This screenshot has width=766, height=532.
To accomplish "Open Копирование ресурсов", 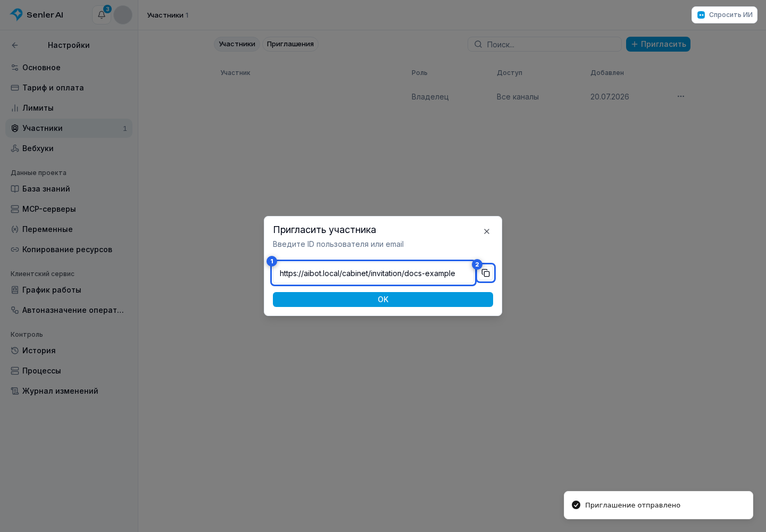I will pos(69,250).
